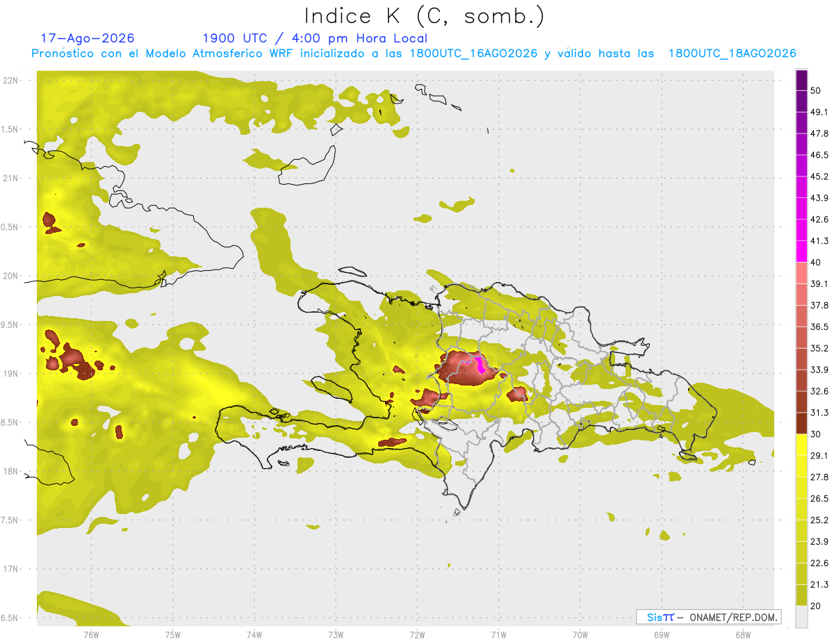Click the color scale value "31.3"

click(x=819, y=413)
